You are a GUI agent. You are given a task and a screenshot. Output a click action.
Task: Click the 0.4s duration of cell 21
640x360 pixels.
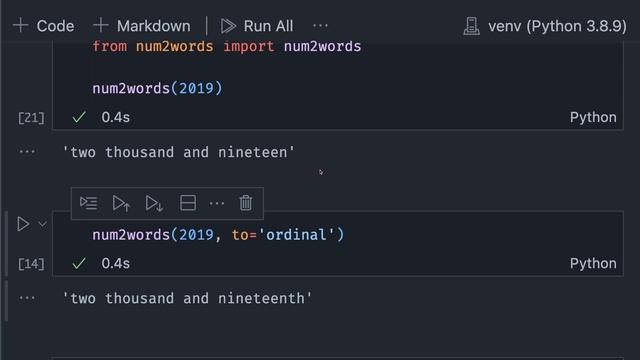[x=116, y=118]
